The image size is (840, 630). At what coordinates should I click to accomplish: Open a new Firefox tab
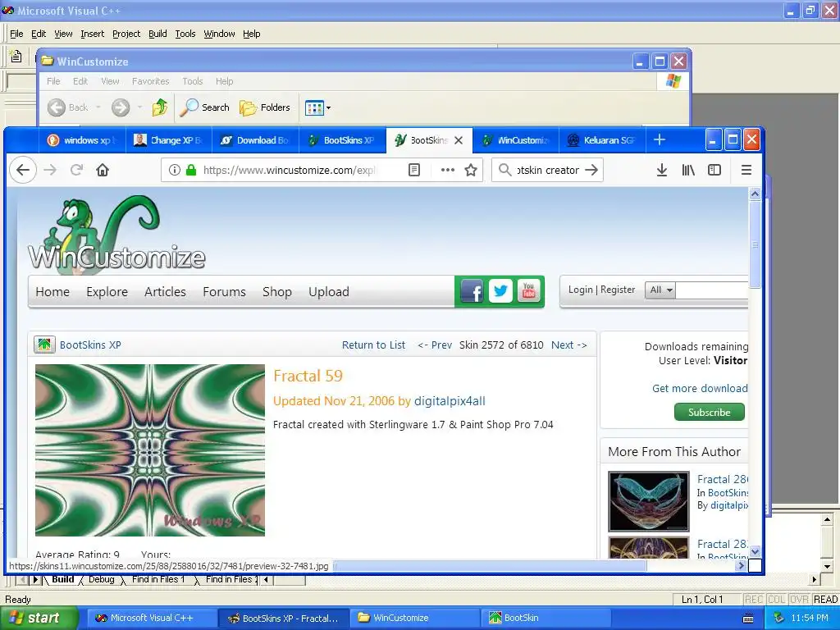660,139
